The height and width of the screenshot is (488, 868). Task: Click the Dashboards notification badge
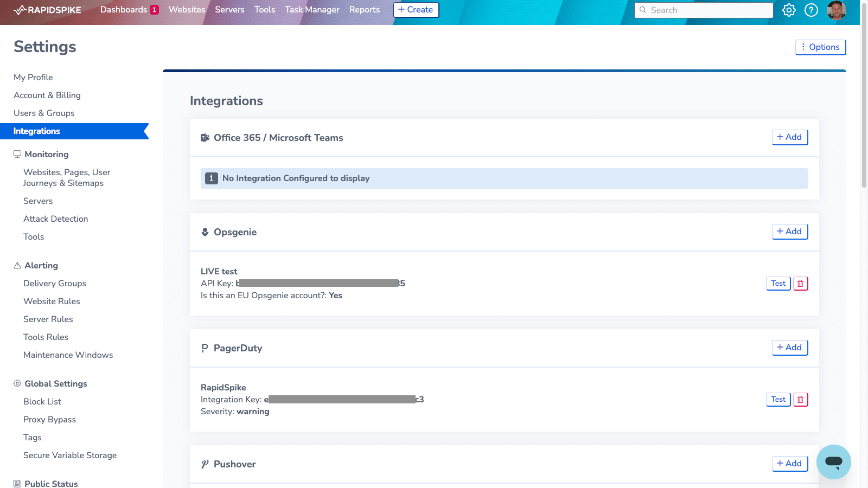point(154,10)
